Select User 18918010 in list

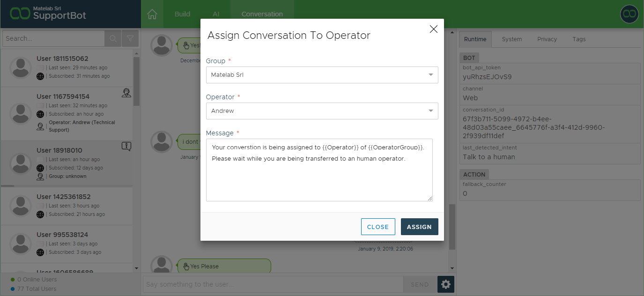pyautogui.click(x=67, y=163)
